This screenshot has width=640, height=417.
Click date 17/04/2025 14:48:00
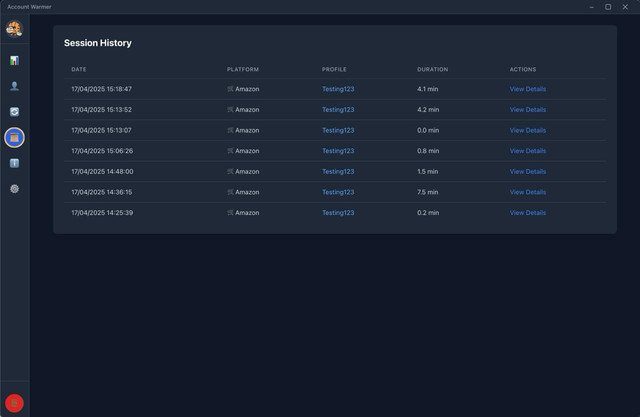pos(102,171)
